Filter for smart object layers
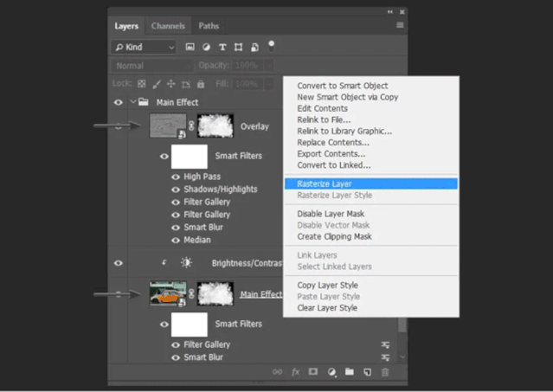This screenshot has width=553, height=392. (x=254, y=47)
